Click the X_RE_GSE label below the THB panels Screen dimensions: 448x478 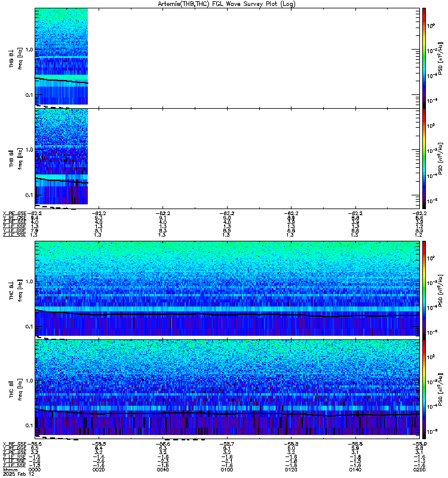14,214
